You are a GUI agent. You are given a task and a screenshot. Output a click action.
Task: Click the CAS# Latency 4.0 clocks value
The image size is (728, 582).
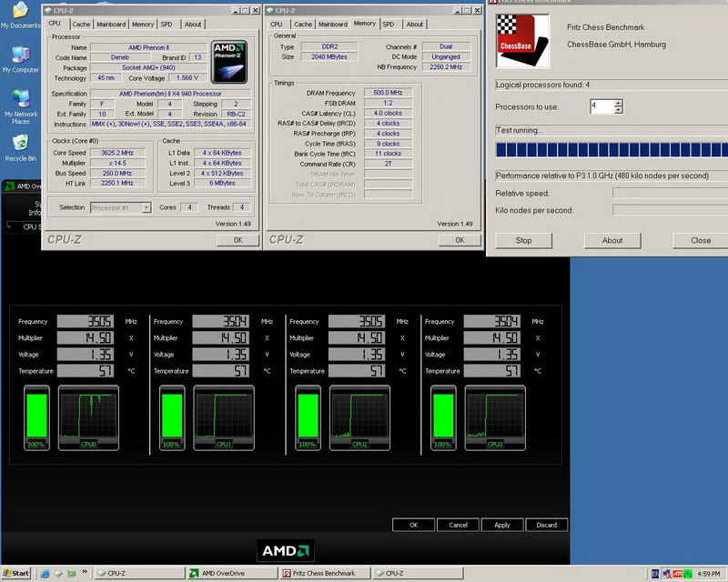point(388,114)
